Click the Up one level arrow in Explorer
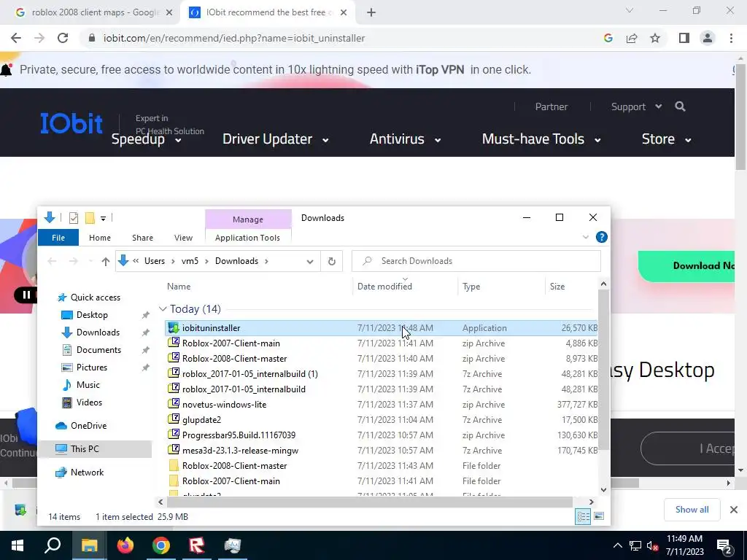The width and height of the screenshot is (747, 560). pyautogui.click(x=106, y=261)
